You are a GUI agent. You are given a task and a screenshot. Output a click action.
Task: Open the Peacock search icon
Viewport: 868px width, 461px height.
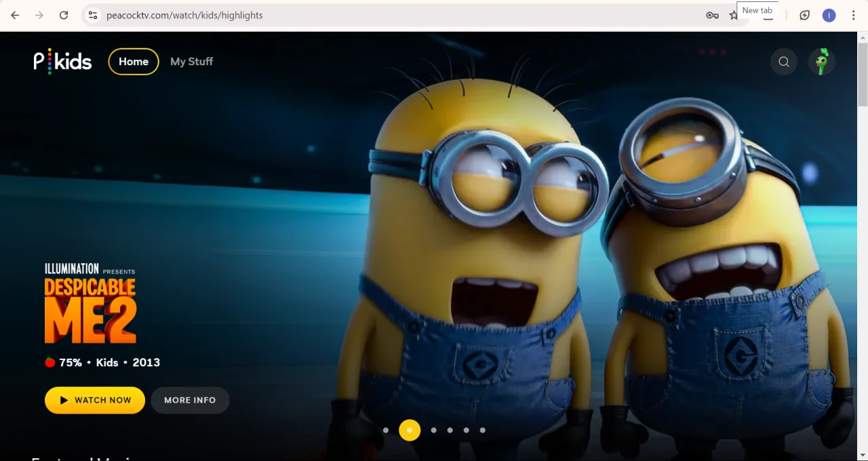coord(784,62)
